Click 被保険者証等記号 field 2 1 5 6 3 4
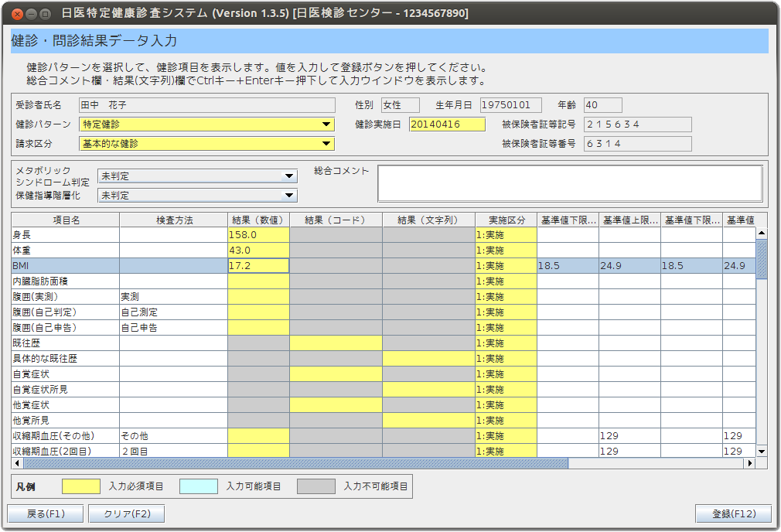Viewport: 781px width, 532px height. (x=637, y=124)
